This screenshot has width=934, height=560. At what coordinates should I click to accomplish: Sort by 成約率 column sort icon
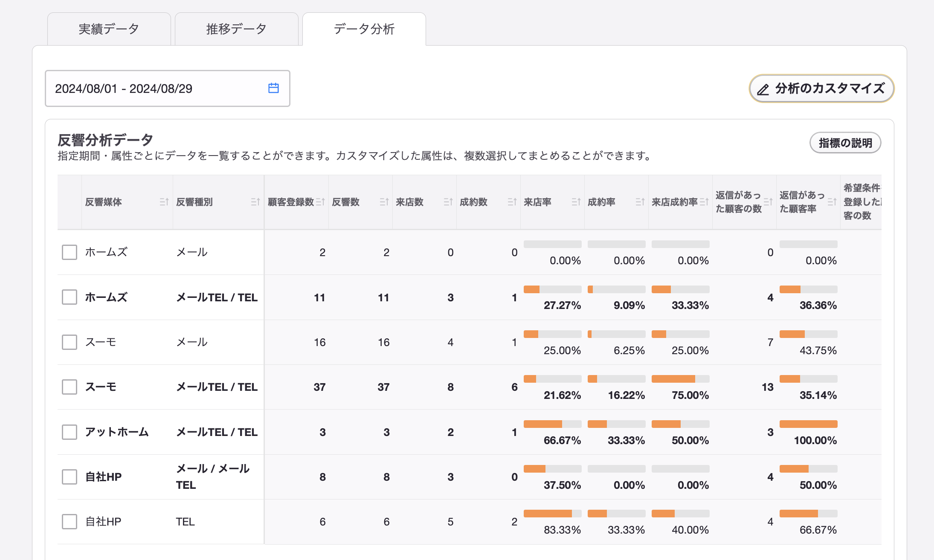pos(640,202)
